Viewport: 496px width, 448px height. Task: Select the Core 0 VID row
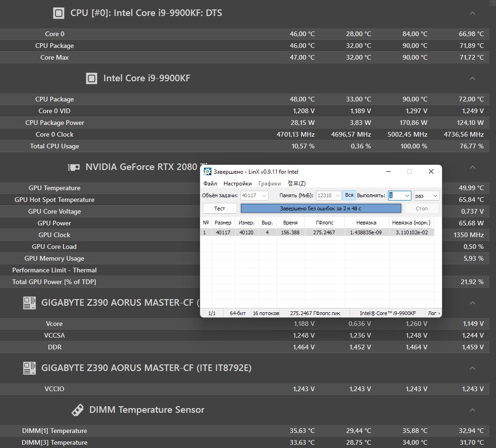245,111
